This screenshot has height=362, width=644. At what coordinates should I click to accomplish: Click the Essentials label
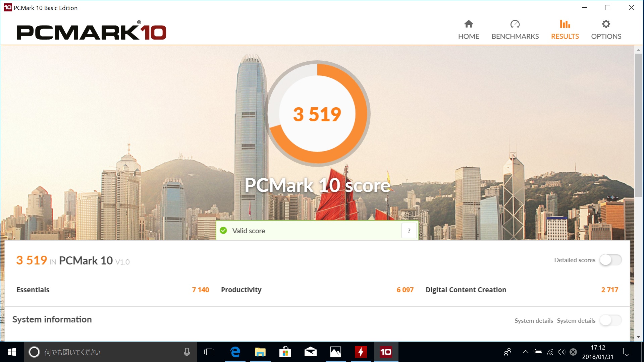point(33,290)
